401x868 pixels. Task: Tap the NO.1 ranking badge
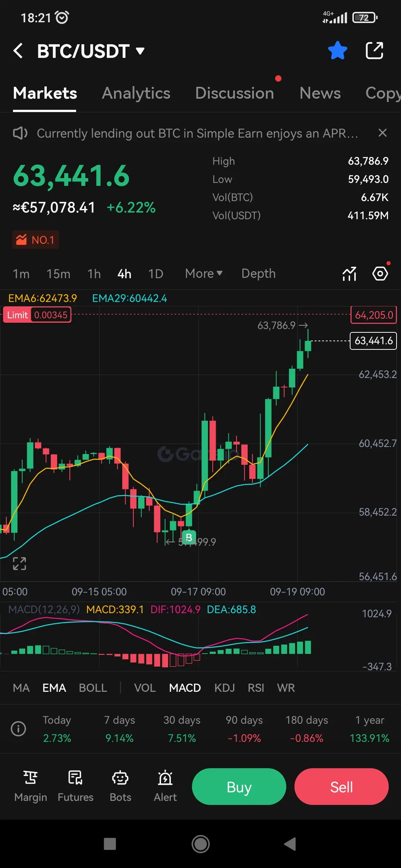(36, 240)
